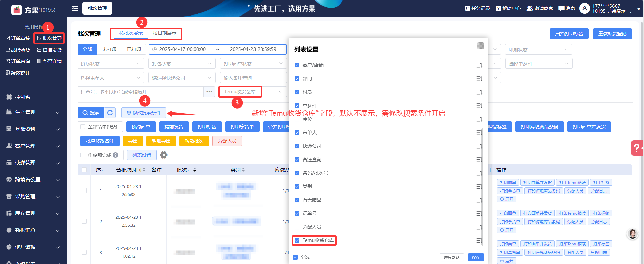Select the 全部 print status tab
Viewport: 644px width, 264px height.
click(x=87, y=49)
